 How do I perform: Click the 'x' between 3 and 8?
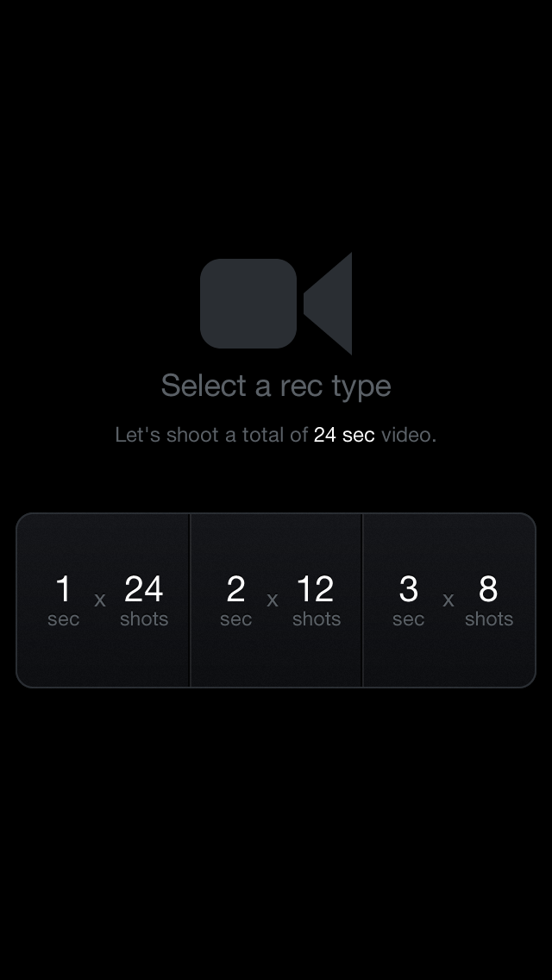pos(448,600)
